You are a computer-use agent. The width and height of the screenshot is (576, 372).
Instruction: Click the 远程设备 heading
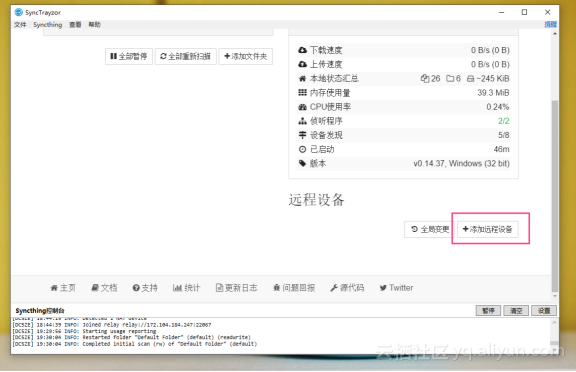point(316,200)
